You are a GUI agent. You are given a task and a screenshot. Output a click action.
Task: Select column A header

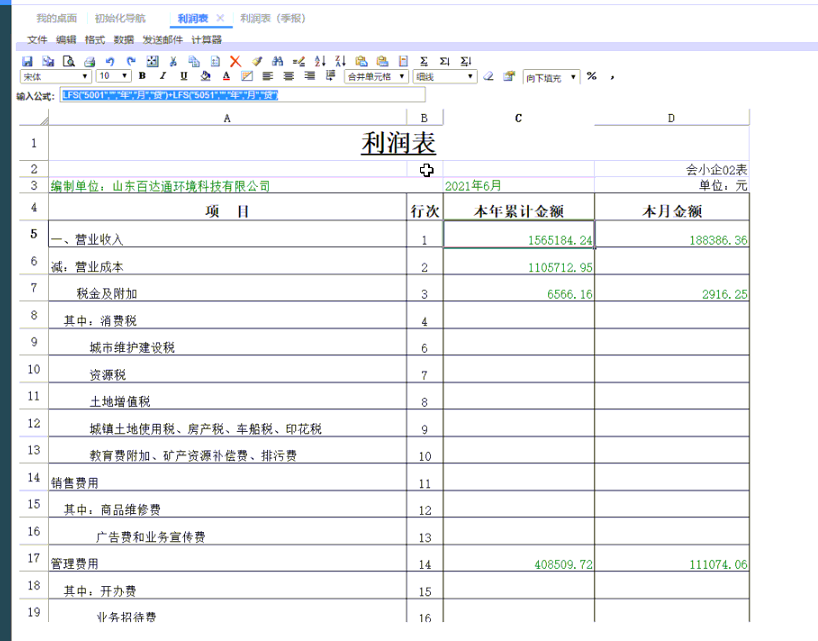(227, 118)
